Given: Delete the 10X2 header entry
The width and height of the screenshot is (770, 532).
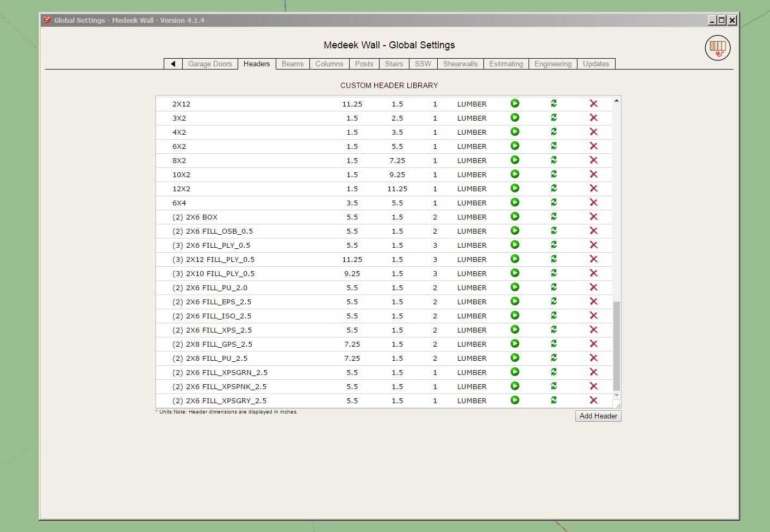Looking at the screenshot, I should click(x=593, y=174).
